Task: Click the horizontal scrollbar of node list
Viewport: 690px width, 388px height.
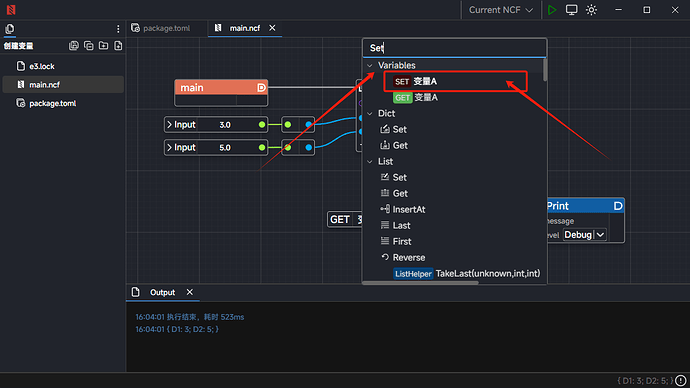Action: (x=420, y=283)
